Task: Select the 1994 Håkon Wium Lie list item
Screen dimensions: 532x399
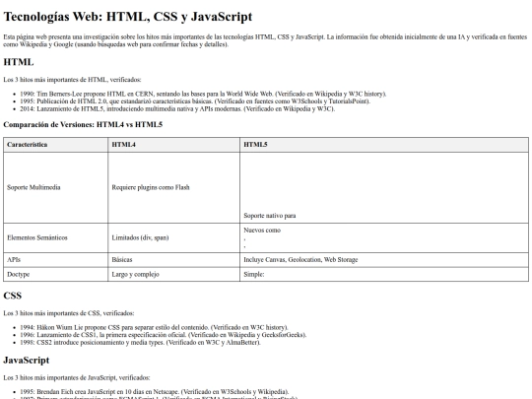Action: point(154,327)
